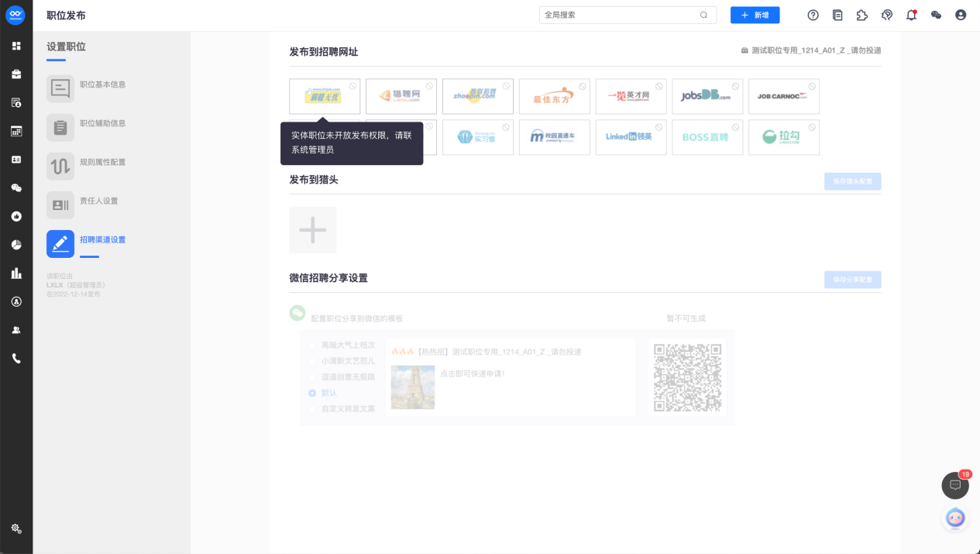The width and height of the screenshot is (980, 554).
Task: Click the WeChat share QR code
Action: [688, 377]
